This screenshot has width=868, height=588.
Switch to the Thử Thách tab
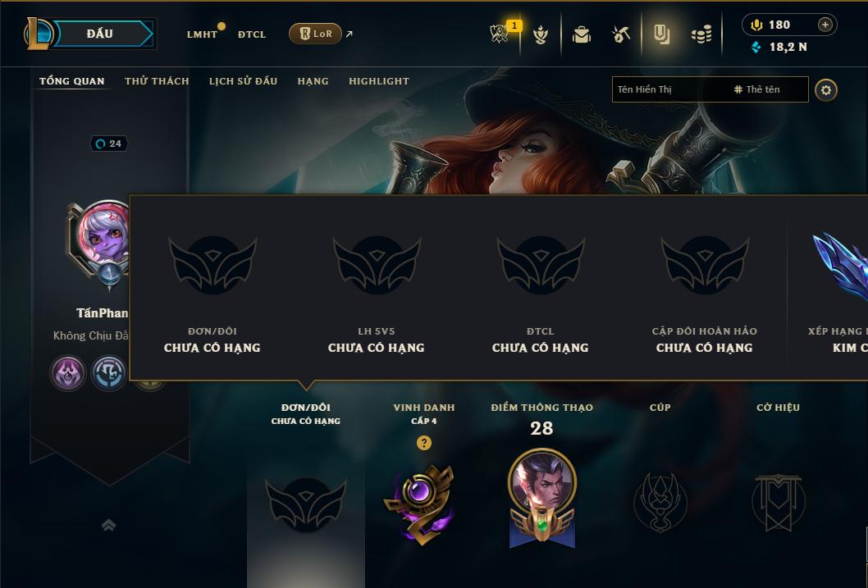point(157,80)
